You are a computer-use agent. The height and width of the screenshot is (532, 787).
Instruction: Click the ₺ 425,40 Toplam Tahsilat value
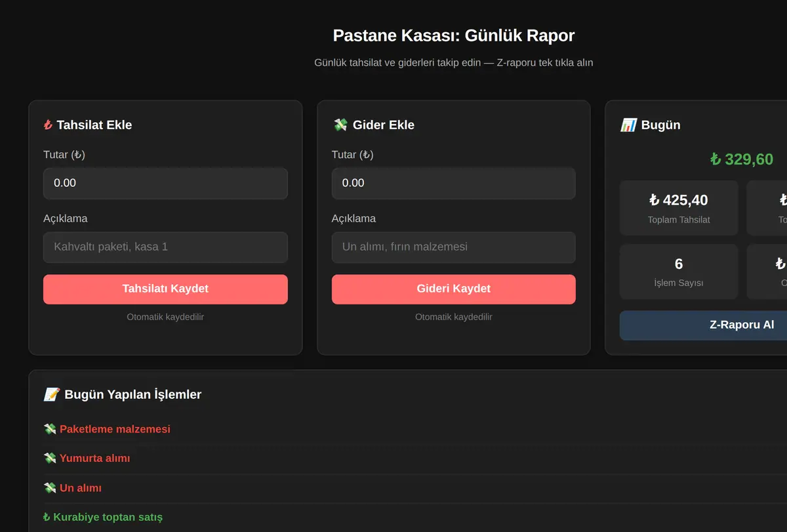pyautogui.click(x=679, y=200)
